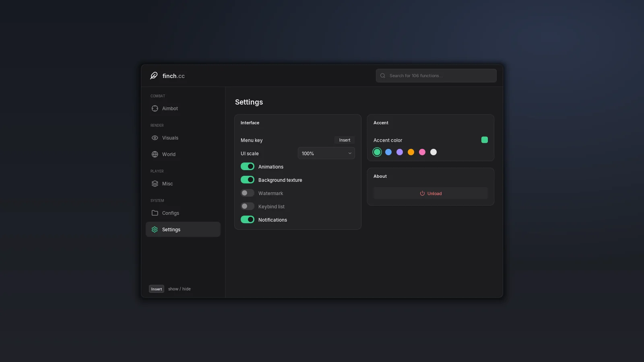Open the Aimbot tab label
644x362 pixels.
[x=170, y=109]
